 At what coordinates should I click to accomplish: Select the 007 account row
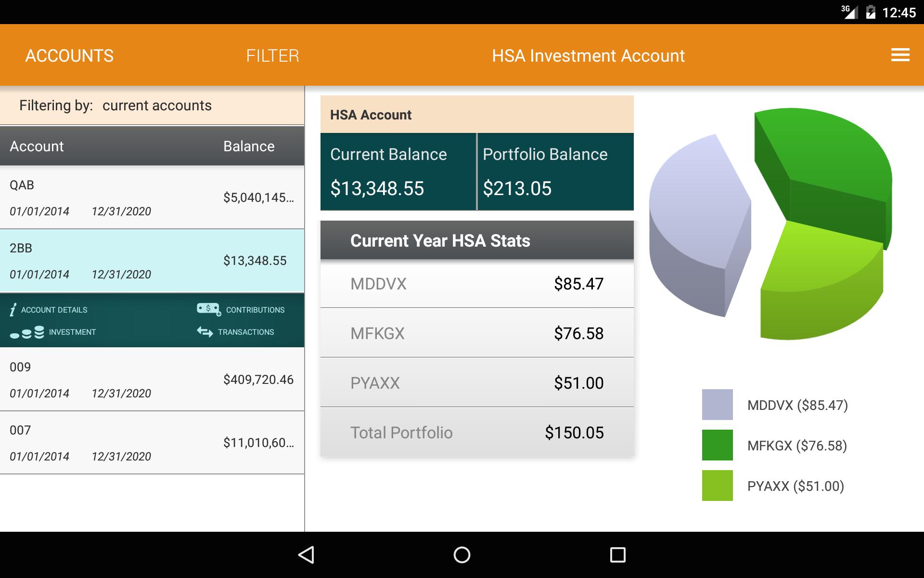(x=152, y=443)
